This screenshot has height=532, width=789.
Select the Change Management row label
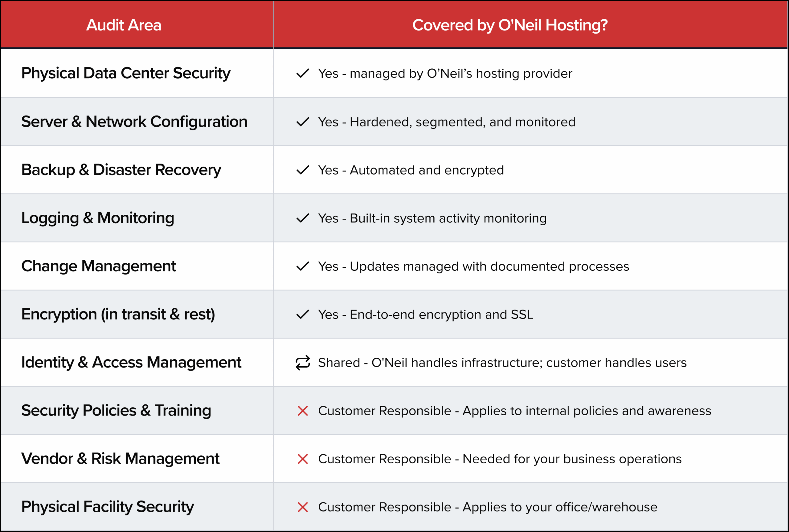click(x=98, y=266)
